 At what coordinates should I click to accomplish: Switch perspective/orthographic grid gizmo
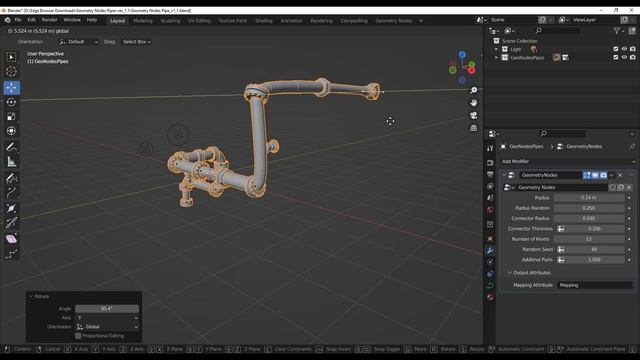(x=473, y=128)
